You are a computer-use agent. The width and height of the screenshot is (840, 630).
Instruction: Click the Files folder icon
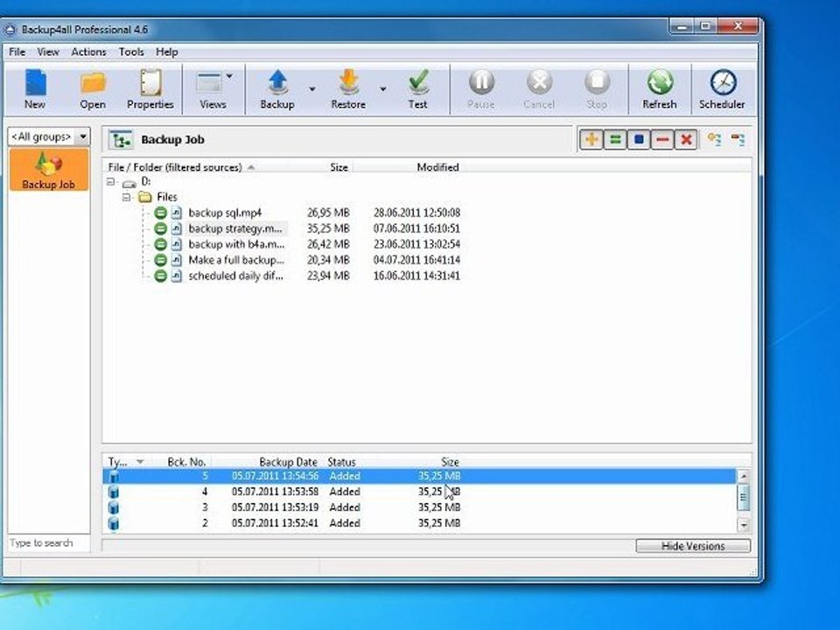click(144, 197)
